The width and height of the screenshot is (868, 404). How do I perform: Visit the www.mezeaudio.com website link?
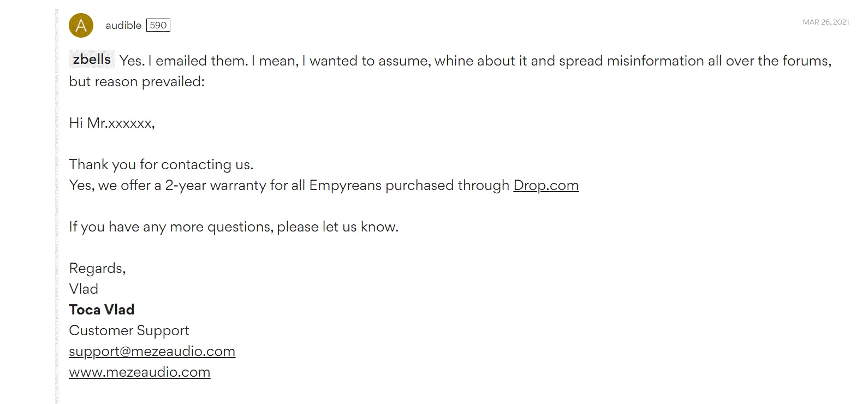tap(139, 372)
